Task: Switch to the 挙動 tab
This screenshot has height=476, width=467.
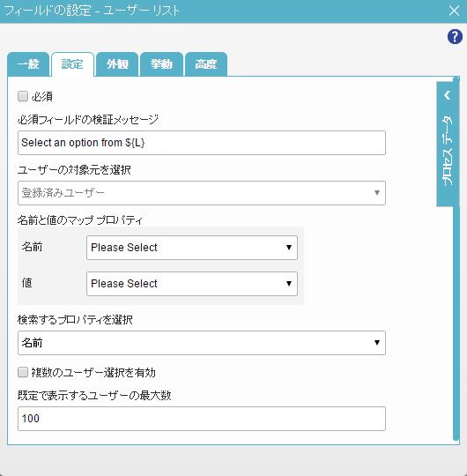Action: 161,64
